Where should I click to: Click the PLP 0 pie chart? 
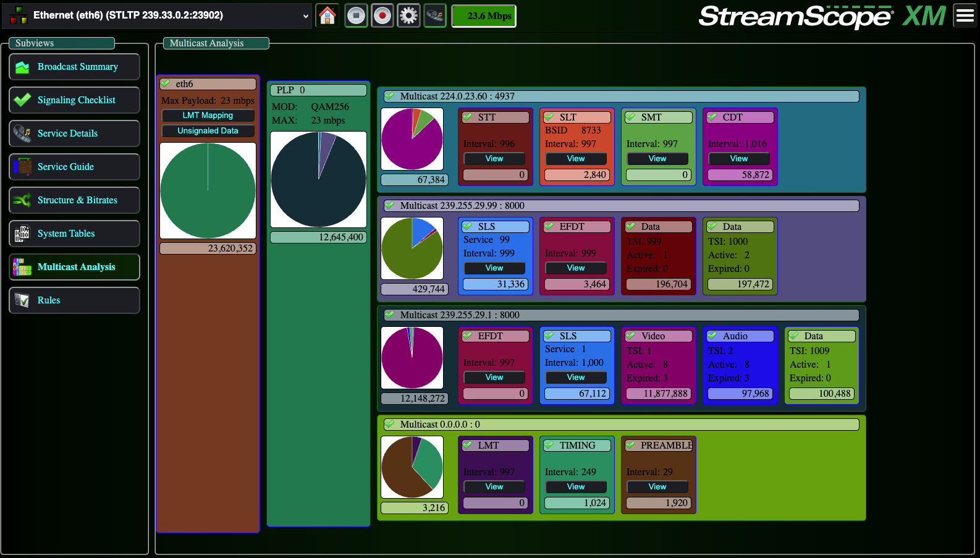(318, 179)
